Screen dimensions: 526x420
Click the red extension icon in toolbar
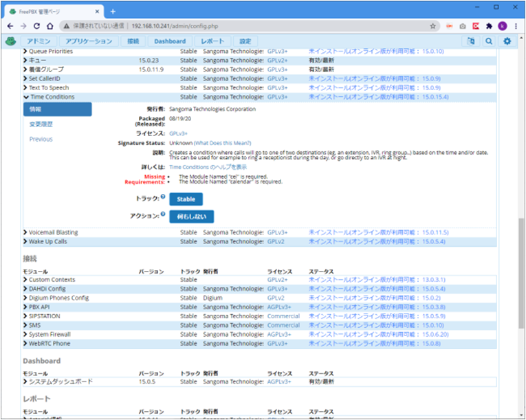point(476,26)
